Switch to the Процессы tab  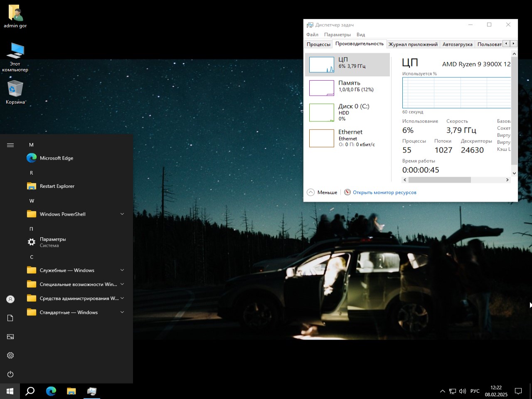318,44
